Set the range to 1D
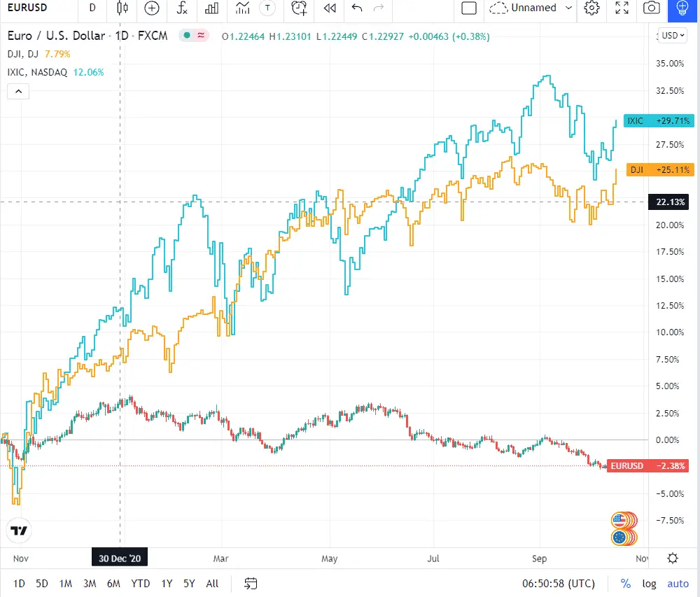 19,583
